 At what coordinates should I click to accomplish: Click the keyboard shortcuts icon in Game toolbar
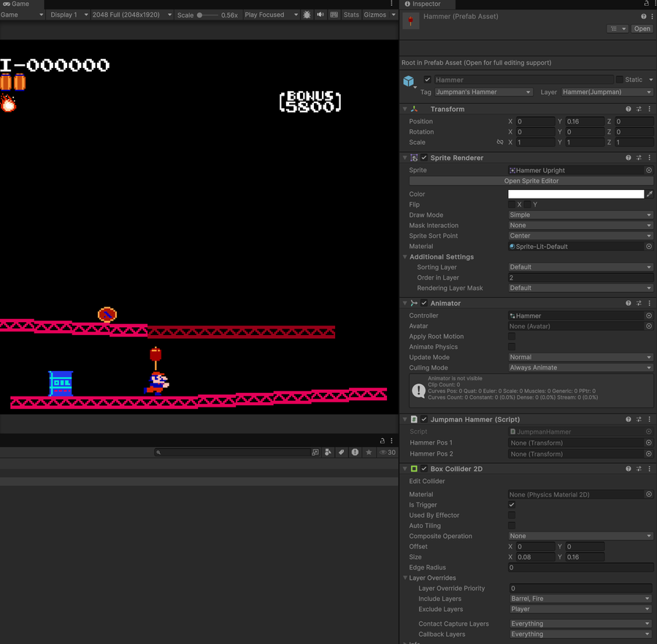click(334, 15)
